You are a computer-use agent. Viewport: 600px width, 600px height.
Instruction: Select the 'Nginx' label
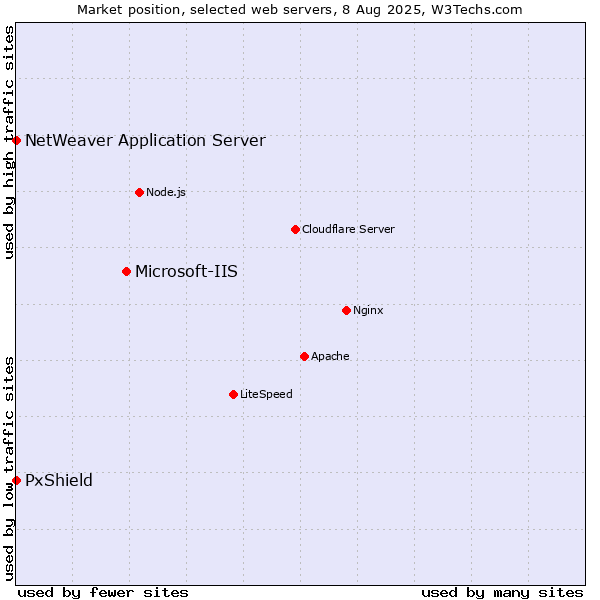click(x=368, y=310)
